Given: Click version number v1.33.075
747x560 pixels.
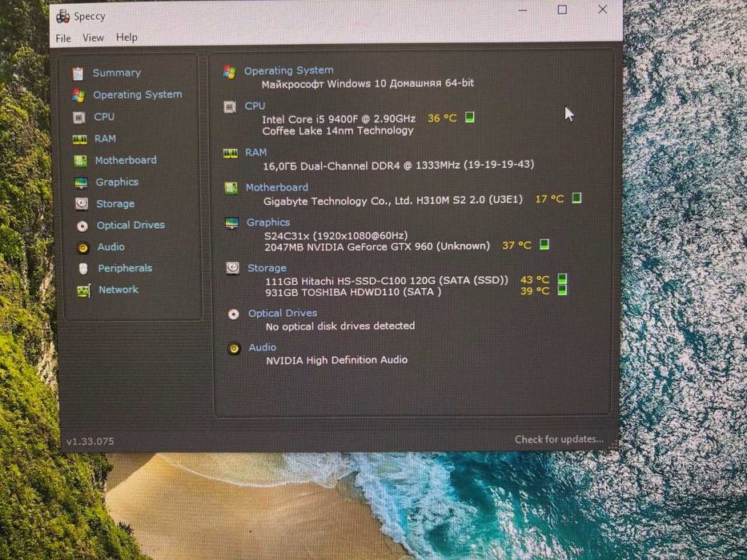Looking at the screenshot, I should 90,442.
